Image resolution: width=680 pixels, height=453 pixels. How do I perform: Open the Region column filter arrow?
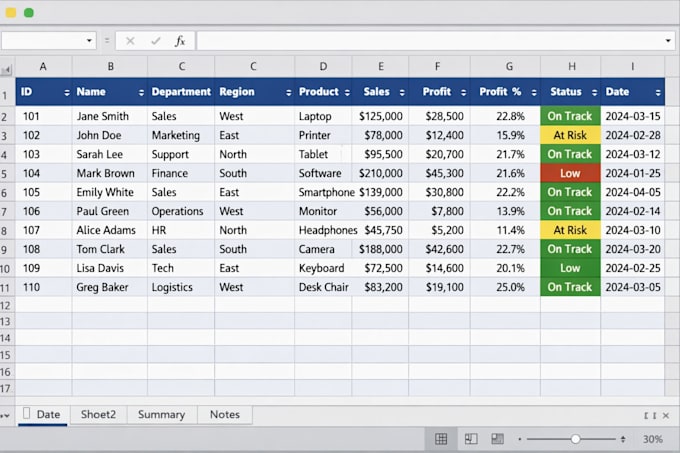(x=288, y=92)
